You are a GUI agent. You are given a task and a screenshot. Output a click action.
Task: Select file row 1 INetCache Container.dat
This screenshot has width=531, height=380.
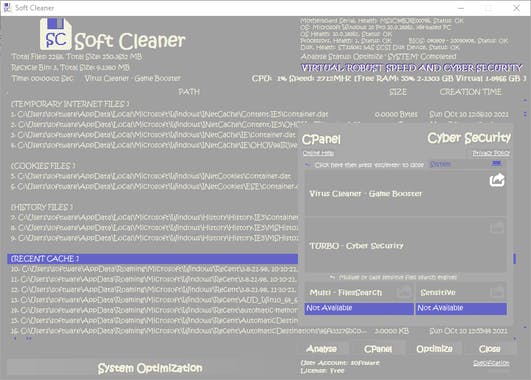coord(259,114)
